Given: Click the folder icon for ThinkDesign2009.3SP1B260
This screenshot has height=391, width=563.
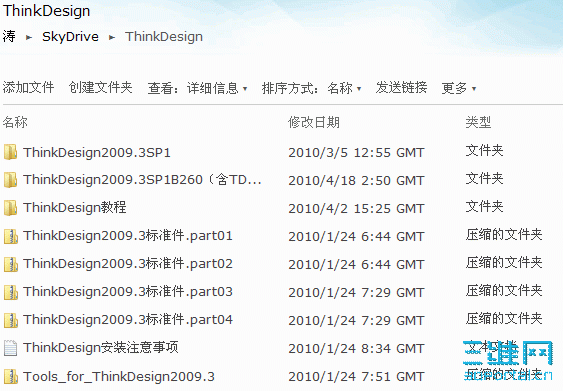Looking at the screenshot, I should click(11, 180).
